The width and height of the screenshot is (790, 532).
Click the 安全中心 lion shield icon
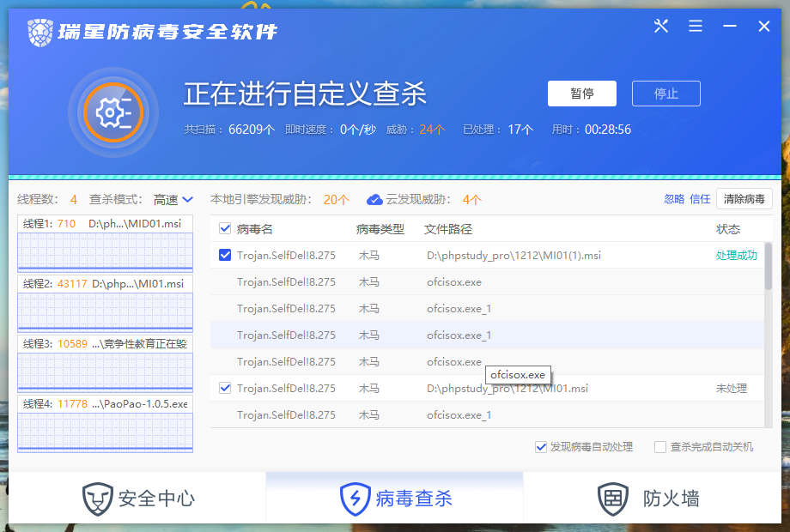(x=98, y=498)
